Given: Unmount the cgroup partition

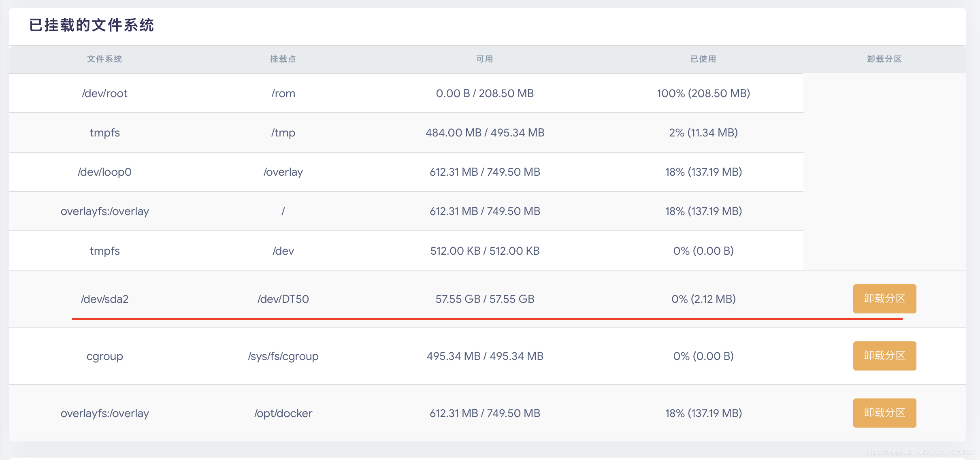Looking at the screenshot, I should pyautogui.click(x=884, y=356).
